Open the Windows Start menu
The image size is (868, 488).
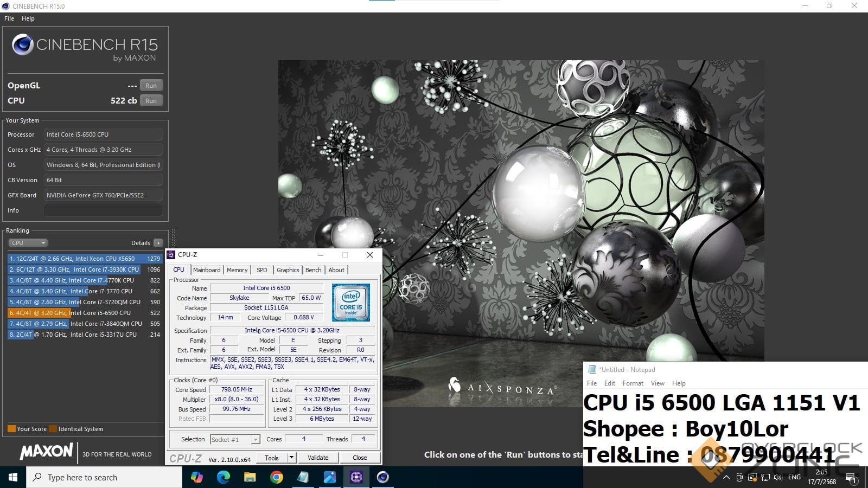click(13, 477)
